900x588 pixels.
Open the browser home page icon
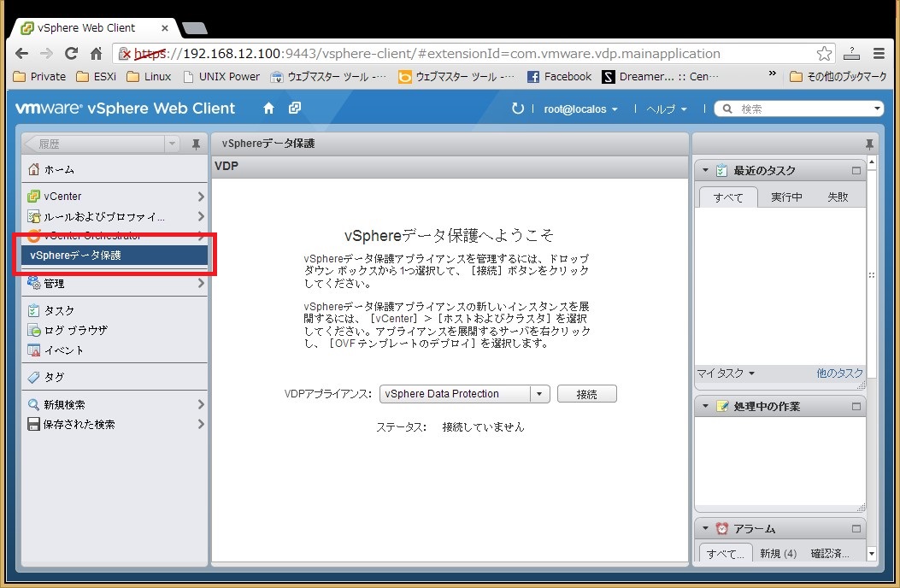(x=96, y=53)
